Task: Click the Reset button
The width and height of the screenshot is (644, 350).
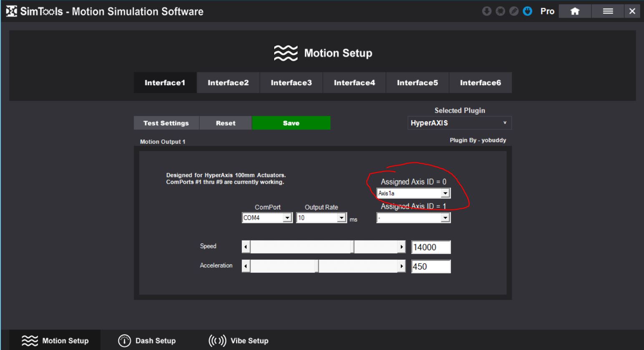Action: [226, 123]
